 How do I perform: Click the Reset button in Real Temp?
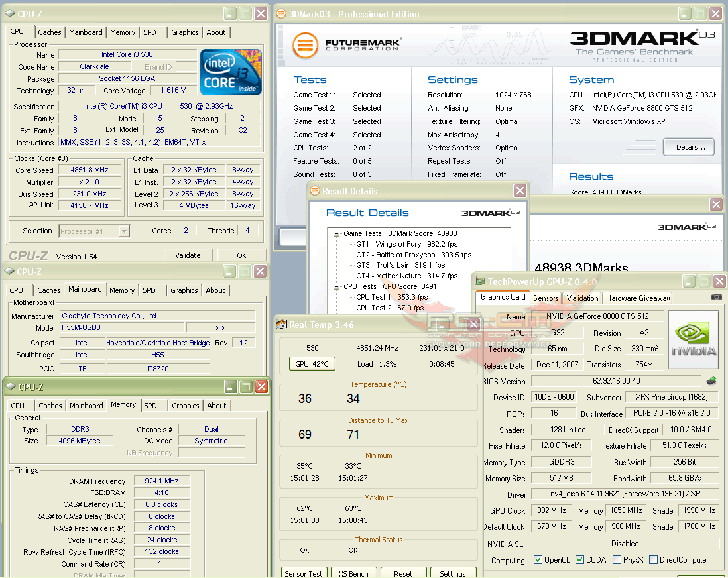pyautogui.click(x=403, y=573)
